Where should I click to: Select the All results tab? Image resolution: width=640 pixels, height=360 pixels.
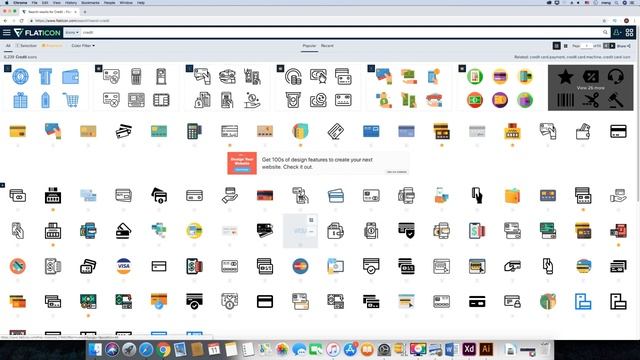tap(8, 46)
